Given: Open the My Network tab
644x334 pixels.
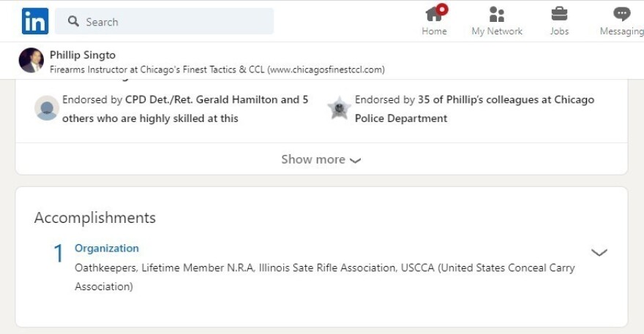Looking at the screenshot, I should pyautogui.click(x=497, y=21).
